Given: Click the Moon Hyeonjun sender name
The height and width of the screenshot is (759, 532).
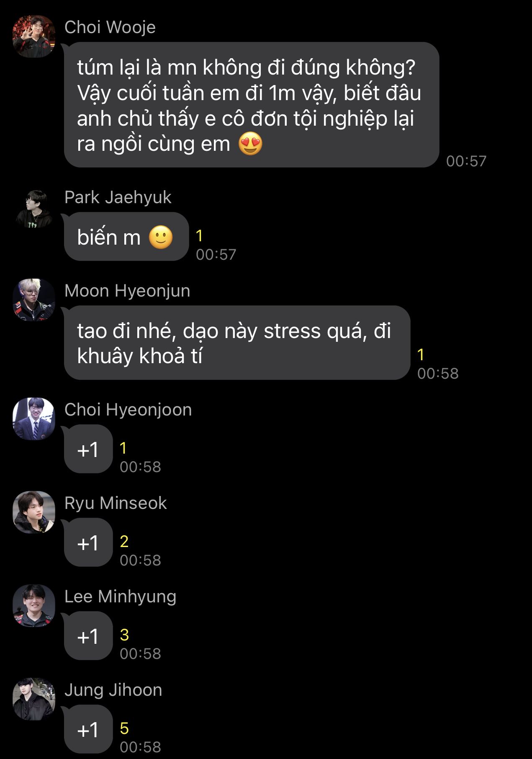Looking at the screenshot, I should (127, 291).
